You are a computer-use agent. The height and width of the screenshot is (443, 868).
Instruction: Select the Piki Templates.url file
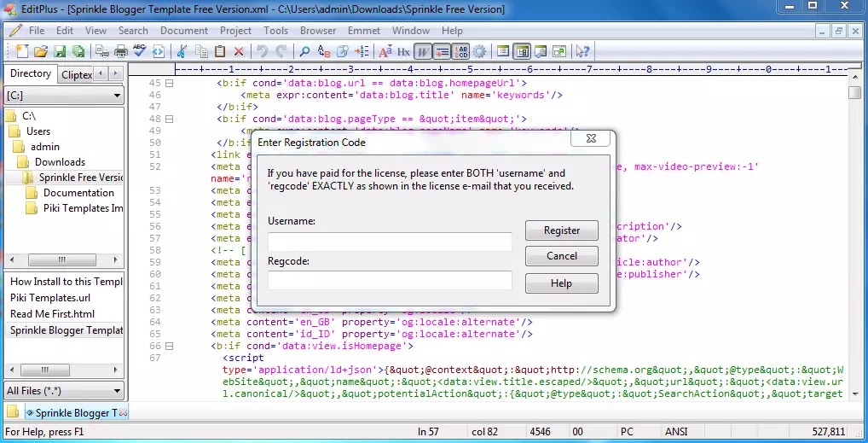coord(49,298)
